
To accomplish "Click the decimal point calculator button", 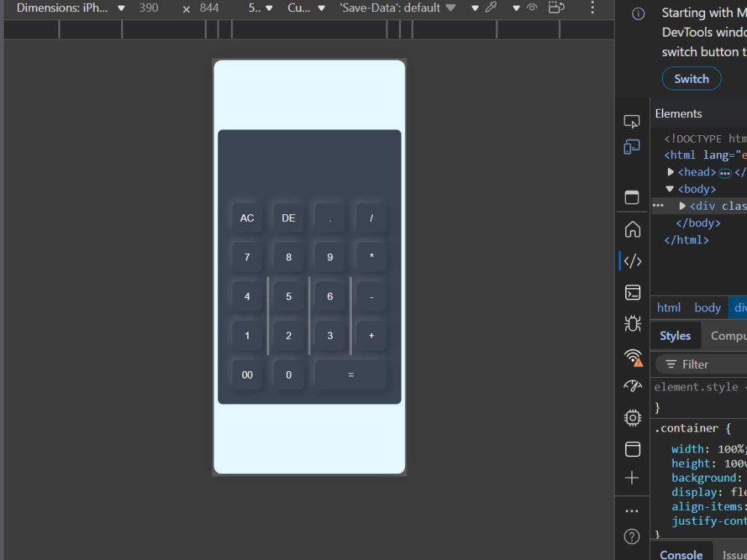I will pos(329,218).
